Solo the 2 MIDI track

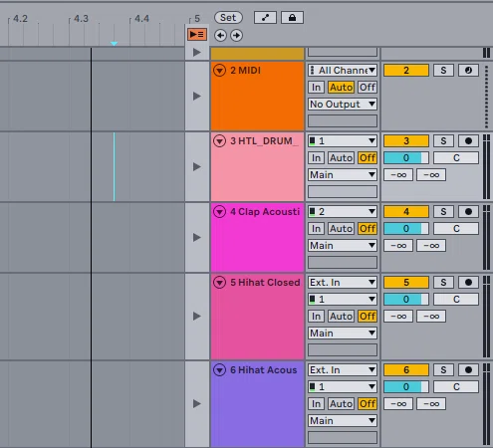(443, 71)
